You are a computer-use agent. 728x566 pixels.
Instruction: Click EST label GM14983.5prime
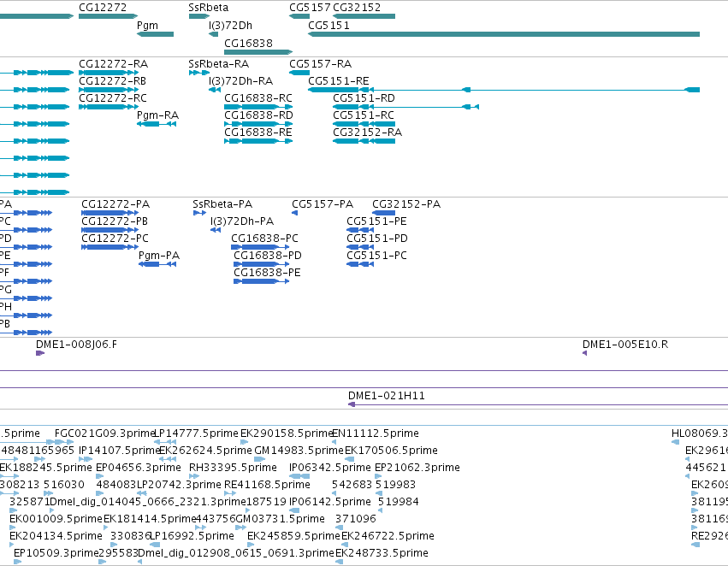(x=299, y=451)
